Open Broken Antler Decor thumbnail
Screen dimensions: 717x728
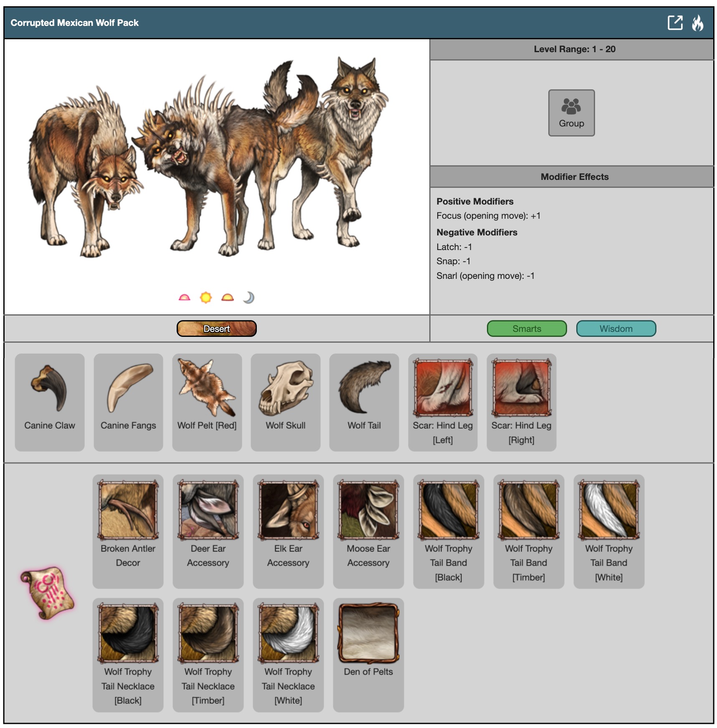[x=128, y=510]
